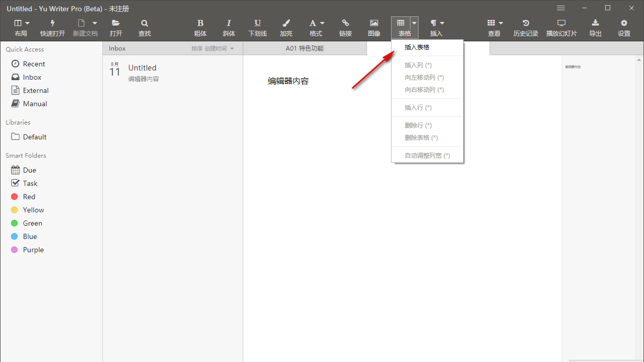Expand the 查看 dropdown arrow
This screenshot has height=362, width=644.
coord(501,23)
